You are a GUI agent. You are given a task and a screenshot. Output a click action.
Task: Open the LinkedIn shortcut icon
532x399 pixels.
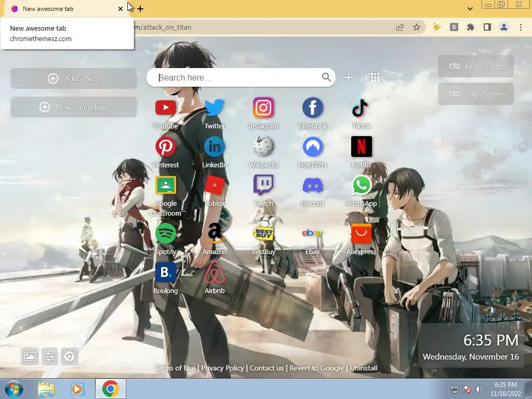click(x=215, y=147)
